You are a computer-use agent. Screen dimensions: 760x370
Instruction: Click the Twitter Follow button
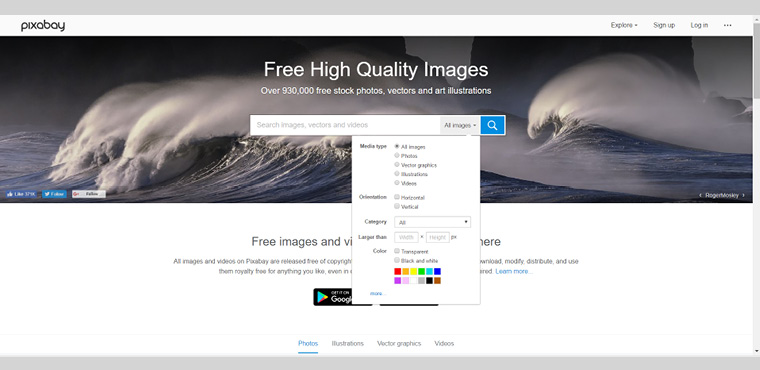click(54, 194)
